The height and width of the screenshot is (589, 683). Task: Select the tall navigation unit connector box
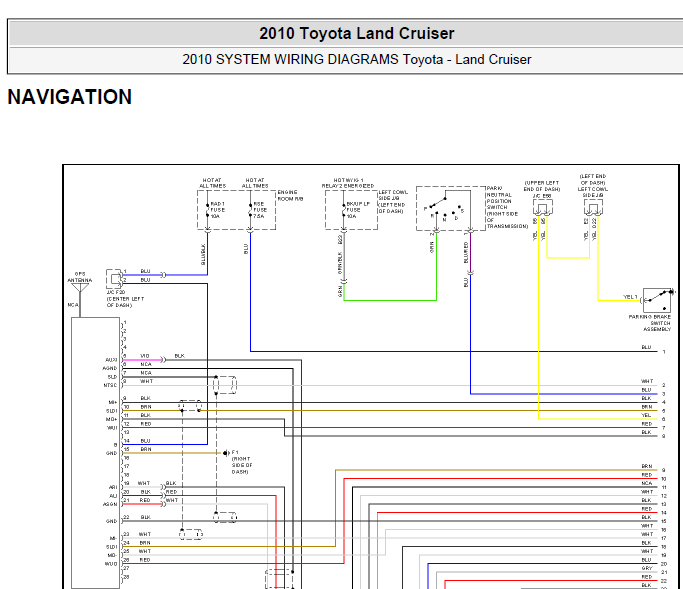coord(95,453)
